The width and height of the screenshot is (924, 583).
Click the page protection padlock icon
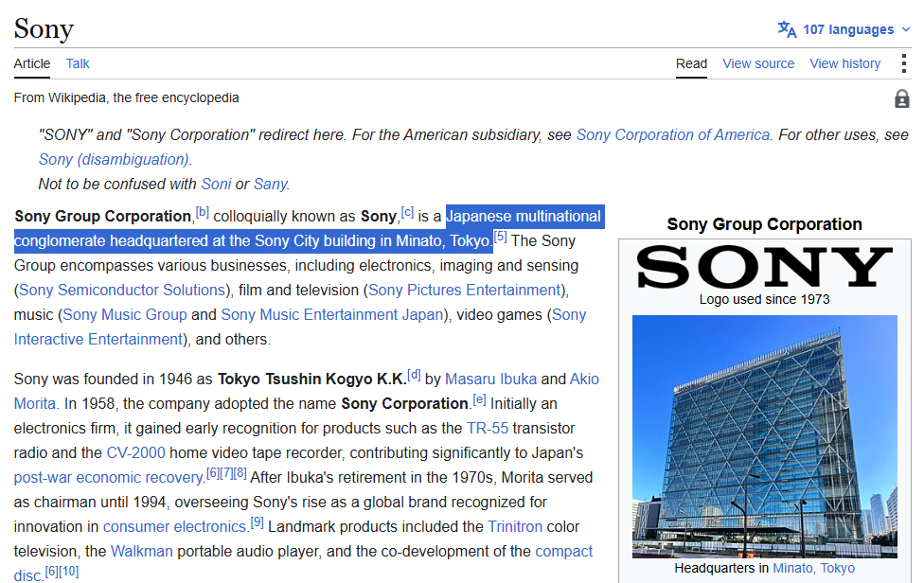pos(901,98)
